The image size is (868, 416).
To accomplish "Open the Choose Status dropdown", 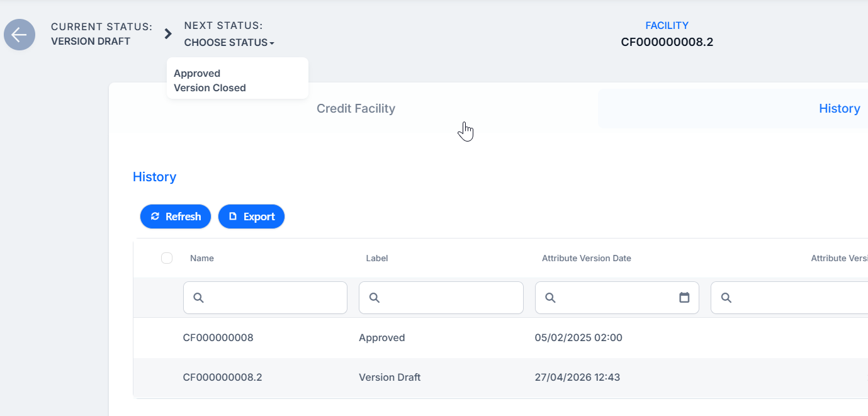I will (x=229, y=43).
